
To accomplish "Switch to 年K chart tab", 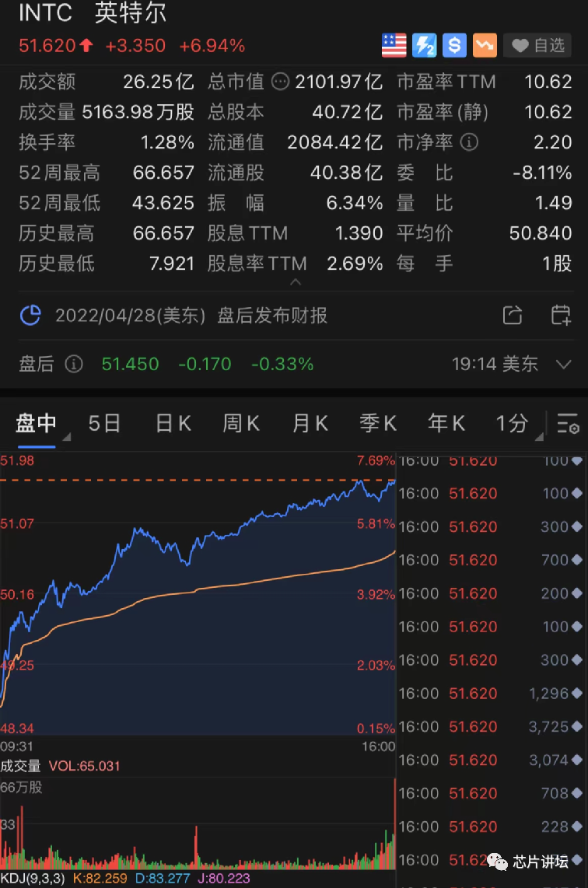I will pyautogui.click(x=446, y=424).
